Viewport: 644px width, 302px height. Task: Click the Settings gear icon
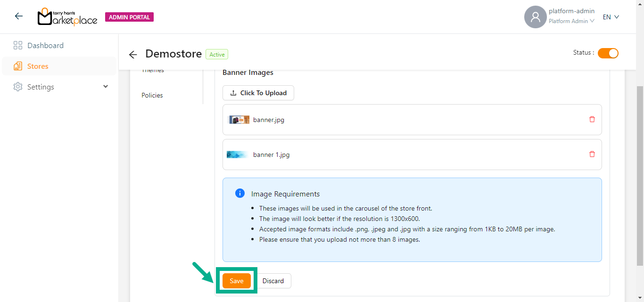click(18, 87)
